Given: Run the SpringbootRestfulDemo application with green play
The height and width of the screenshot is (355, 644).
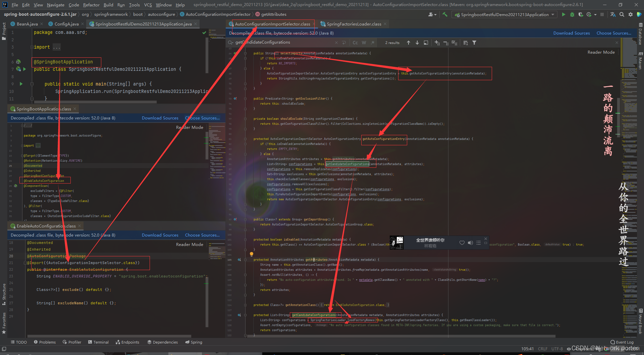Looking at the screenshot, I should (x=563, y=14).
